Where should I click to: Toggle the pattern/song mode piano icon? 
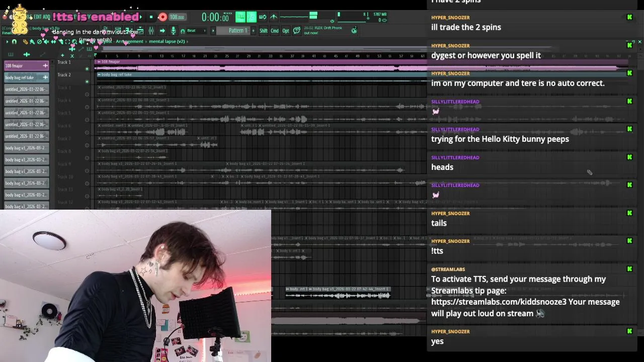tap(240, 17)
